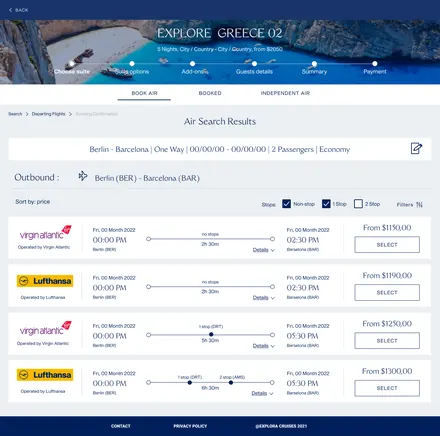Open the Privacy Policy footer link
Image resolution: width=440 pixels, height=436 pixels.
tap(190, 426)
